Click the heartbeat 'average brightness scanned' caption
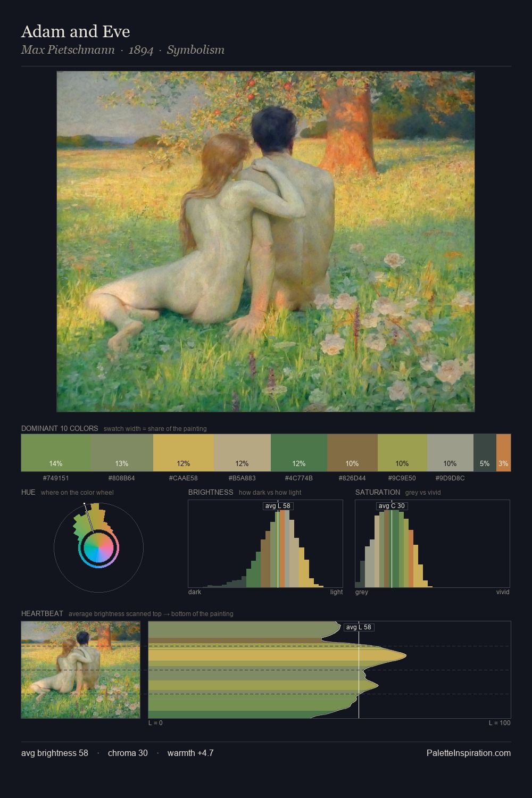Screen dimensions: 532x798 tap(151, 614)
